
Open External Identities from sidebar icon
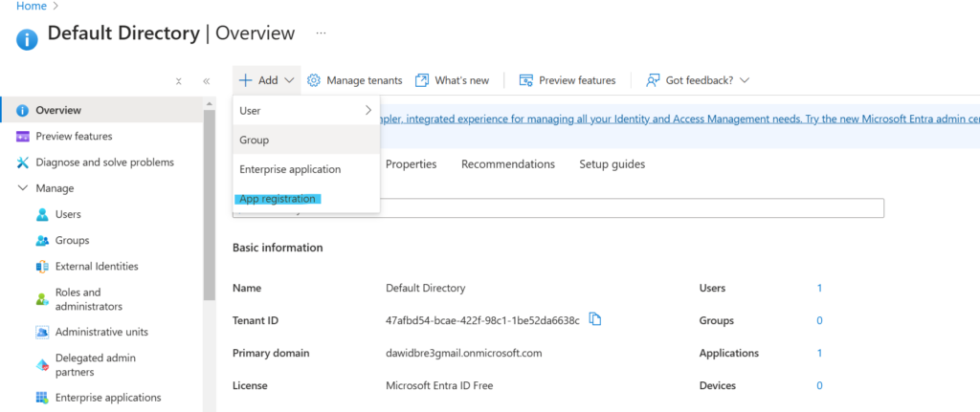42,267
